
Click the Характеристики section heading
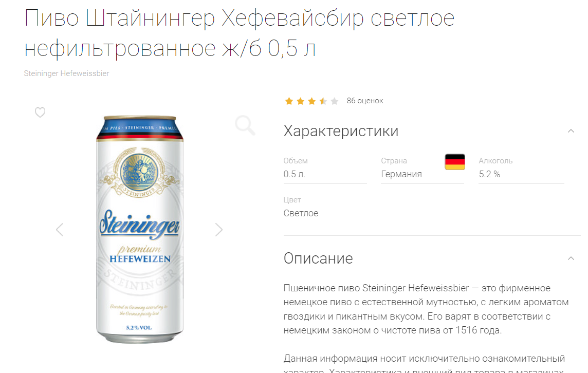click(x=341, y=131)
